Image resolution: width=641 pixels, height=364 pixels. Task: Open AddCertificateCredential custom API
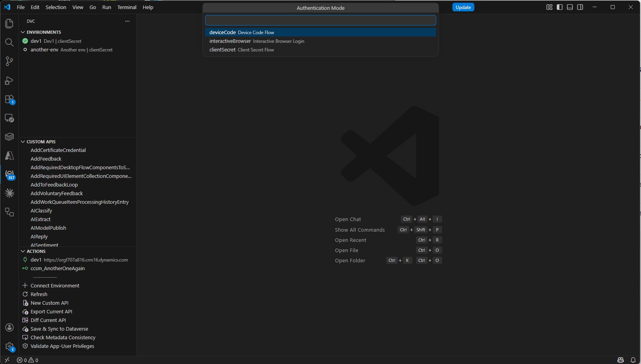pyautogui.click(x=78, y=150)
